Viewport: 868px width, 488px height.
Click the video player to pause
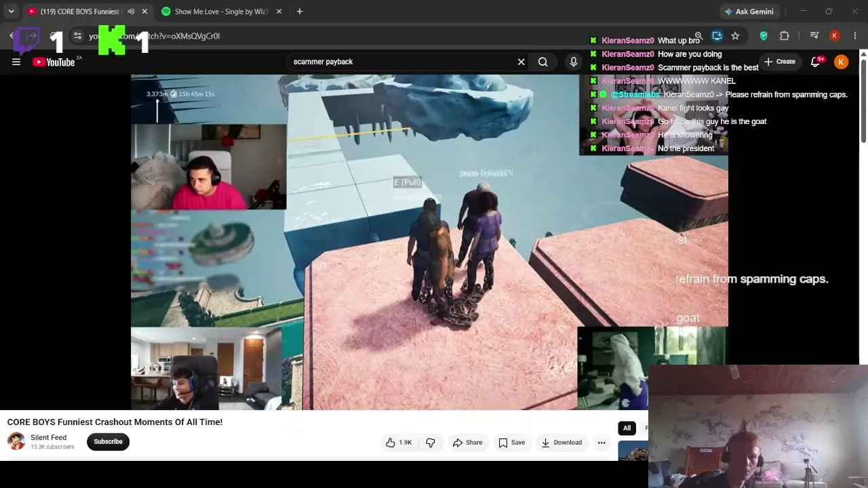[429, 242]
